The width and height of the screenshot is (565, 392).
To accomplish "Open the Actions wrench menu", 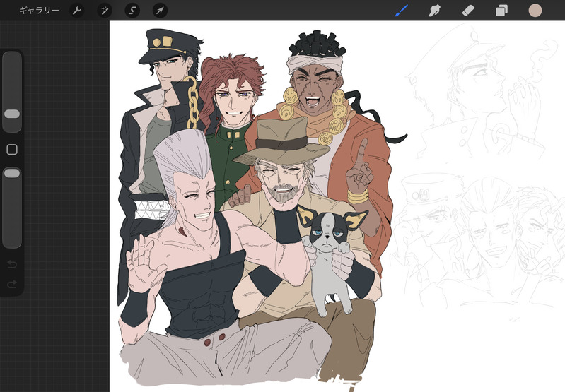I will point(76,11).
